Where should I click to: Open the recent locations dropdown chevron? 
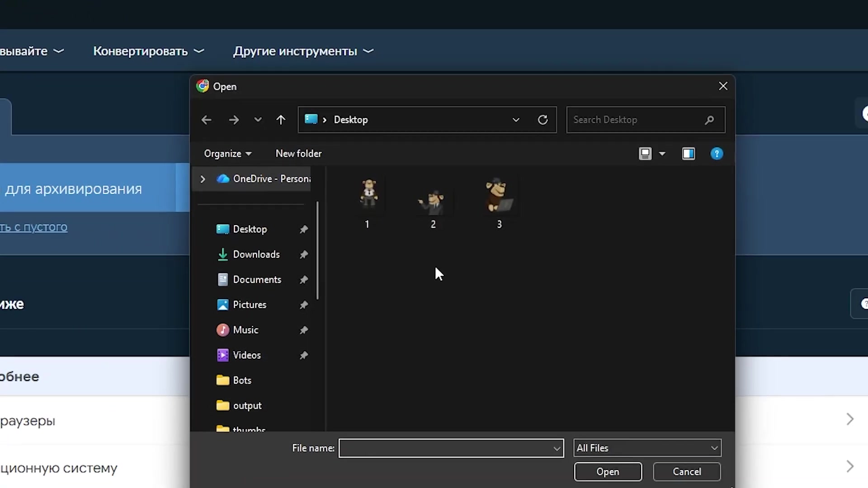coord(258,120)
